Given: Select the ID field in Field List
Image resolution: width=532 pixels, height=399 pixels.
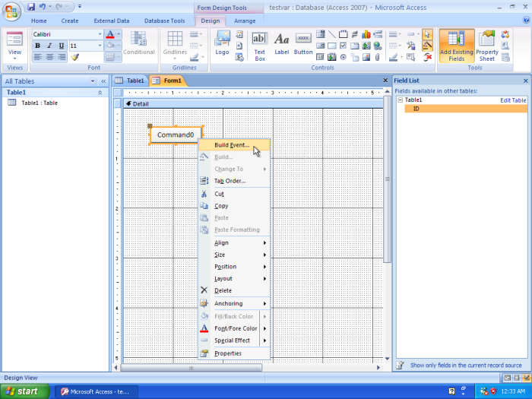Looking at the screenshot, I should point(466,109).
